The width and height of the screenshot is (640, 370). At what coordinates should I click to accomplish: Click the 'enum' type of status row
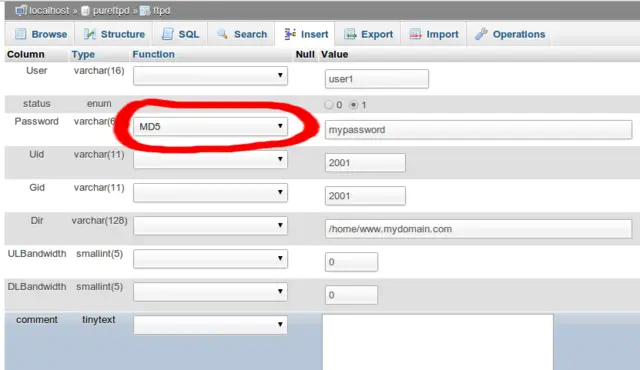(99, 104)
